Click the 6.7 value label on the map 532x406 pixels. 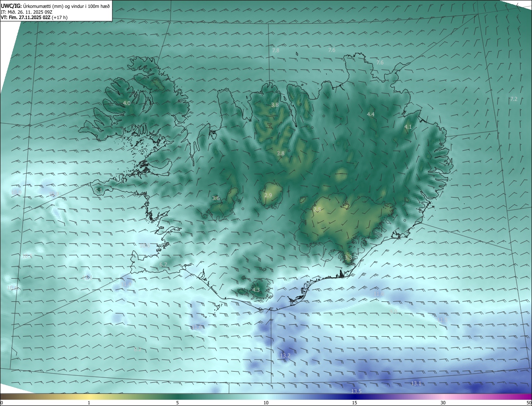163,265
